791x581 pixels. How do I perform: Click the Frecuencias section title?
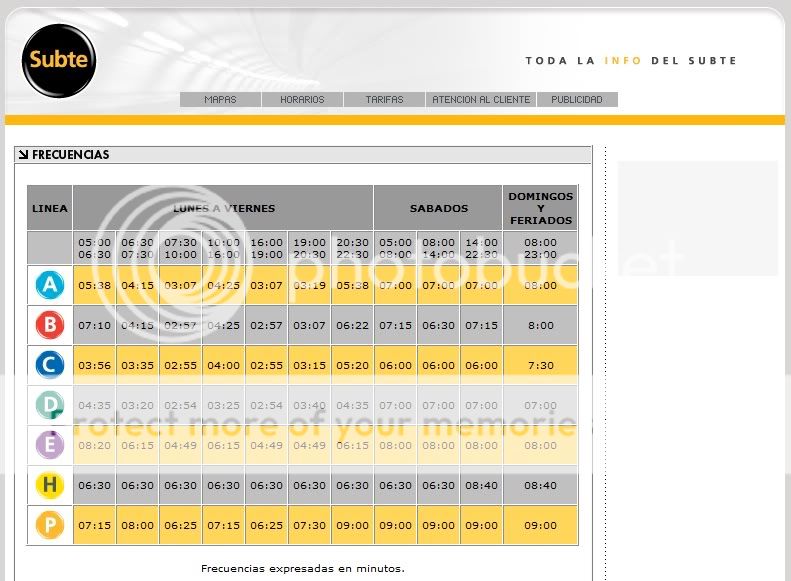70,155
